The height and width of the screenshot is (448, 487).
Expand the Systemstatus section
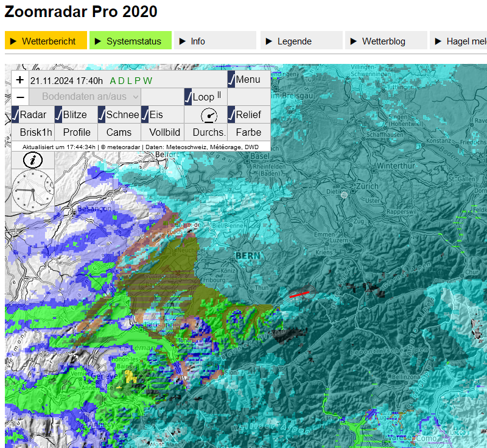(x=130, y=40)
